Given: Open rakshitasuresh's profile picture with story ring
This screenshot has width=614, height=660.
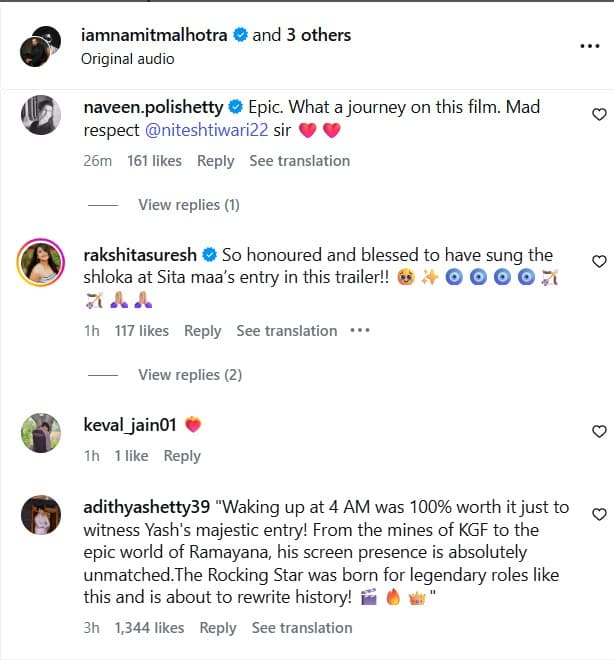Looking at the screenshot, I should pyautogui.click(x=40, y=262).
